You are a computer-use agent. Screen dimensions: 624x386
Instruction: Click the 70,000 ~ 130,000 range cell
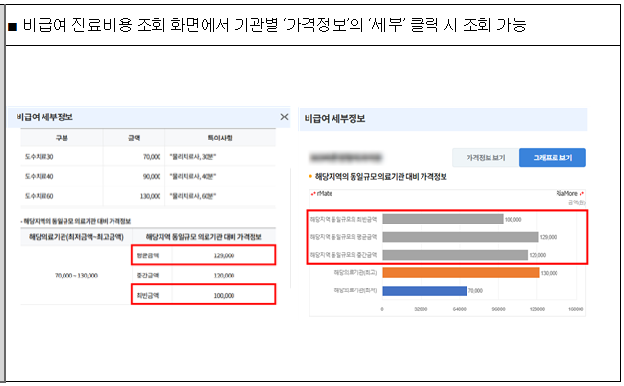(x=76, y=275)
